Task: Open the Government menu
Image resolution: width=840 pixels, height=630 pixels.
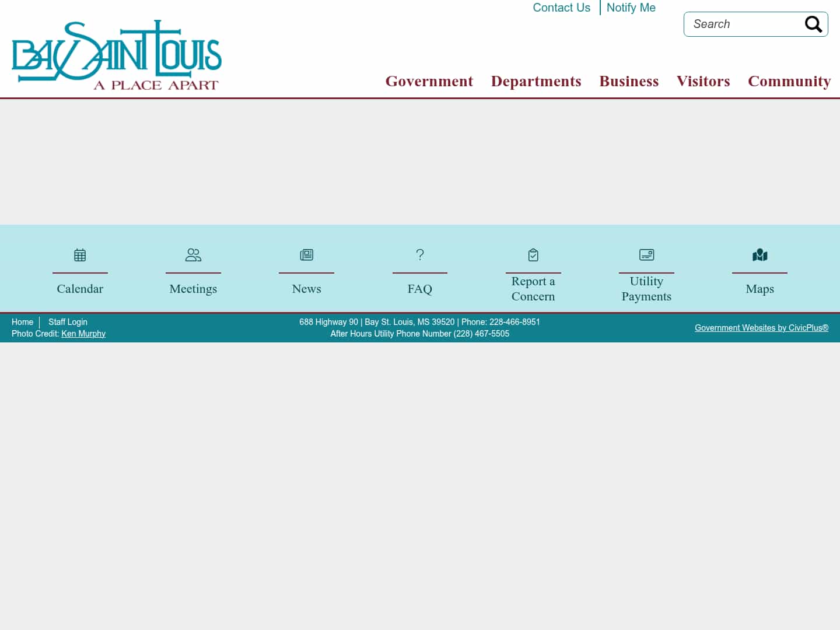Action: (x=429, y=81)
